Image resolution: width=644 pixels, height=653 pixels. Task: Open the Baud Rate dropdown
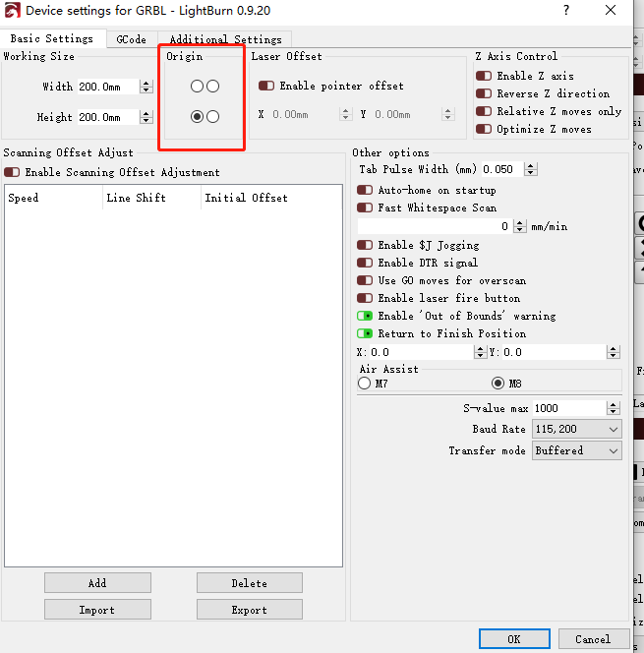577,429
